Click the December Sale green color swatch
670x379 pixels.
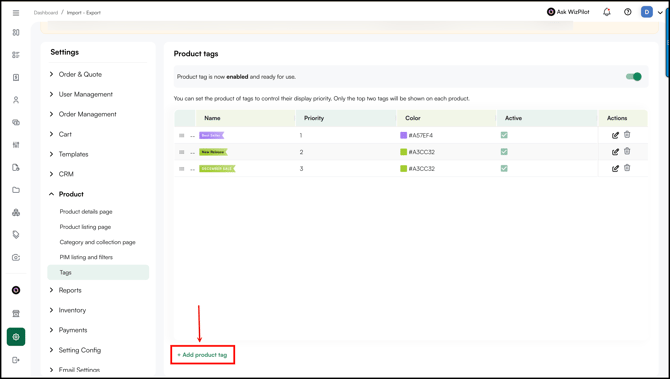(403, 168)
